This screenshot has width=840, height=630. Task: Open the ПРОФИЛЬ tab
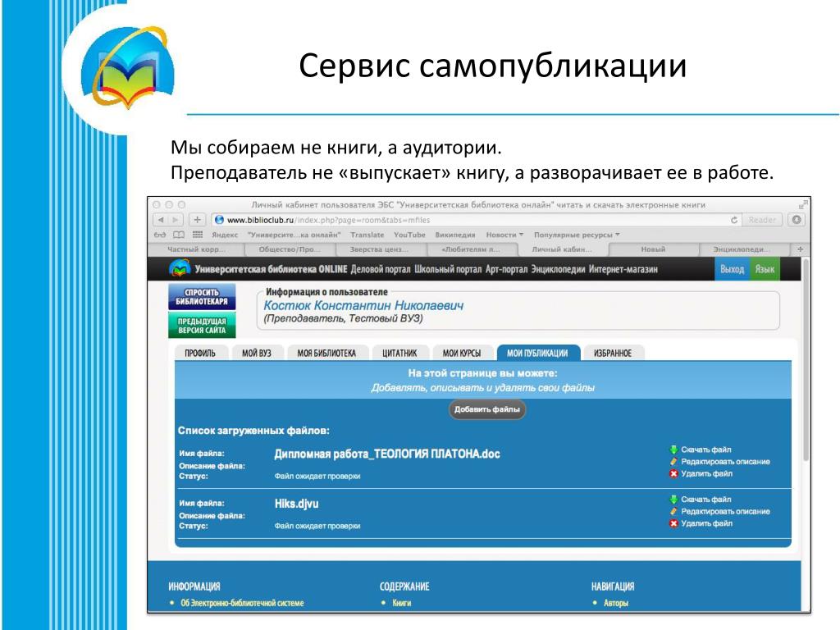[200, 353]
